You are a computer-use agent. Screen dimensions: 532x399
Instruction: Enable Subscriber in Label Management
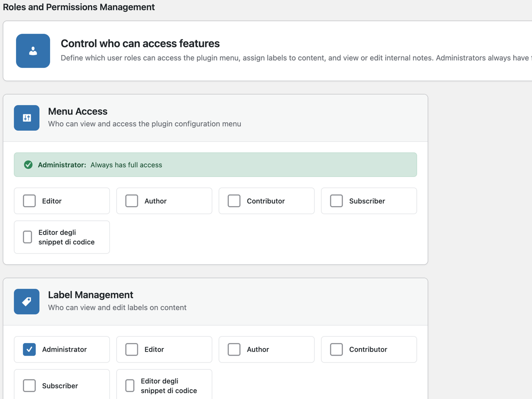click(x=29, y=385)
